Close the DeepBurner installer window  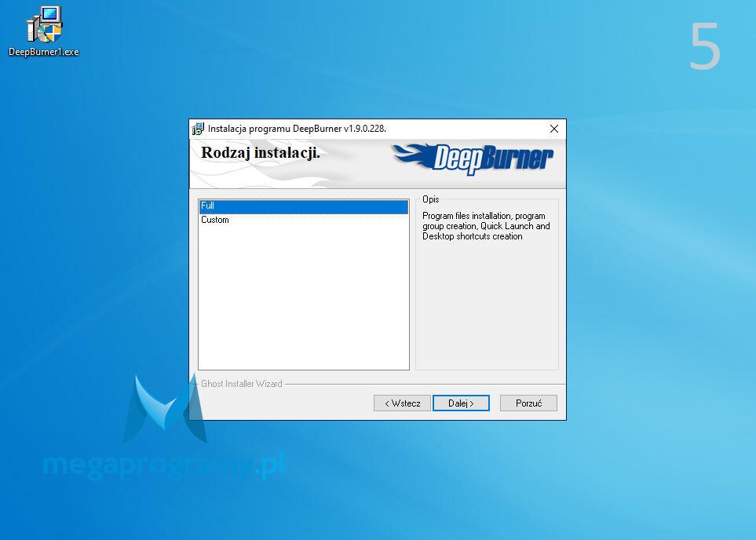click(x=554, y=129)
